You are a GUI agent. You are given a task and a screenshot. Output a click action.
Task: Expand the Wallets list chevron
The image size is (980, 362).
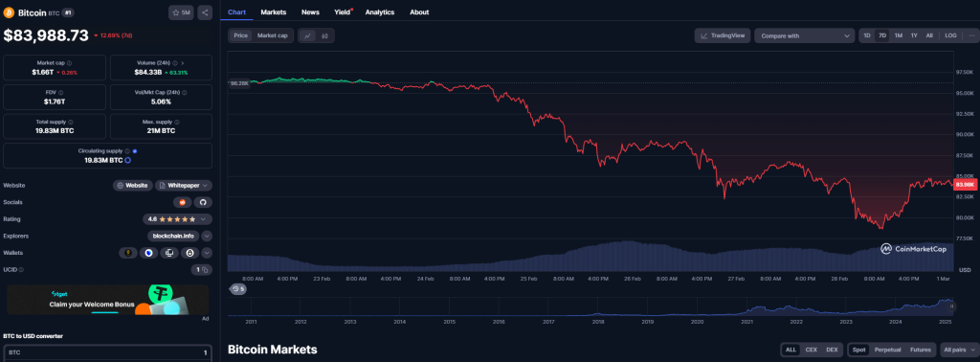207,253
